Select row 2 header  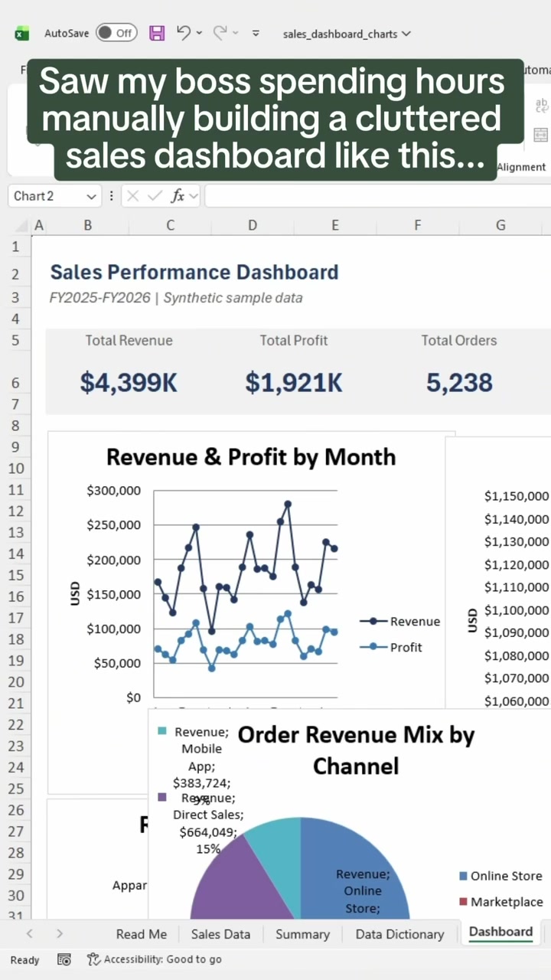point(15,273)
